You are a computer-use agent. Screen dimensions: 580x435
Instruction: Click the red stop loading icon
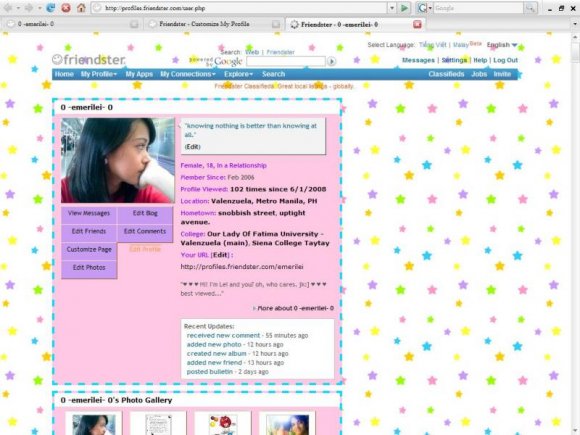pos(66,7)
